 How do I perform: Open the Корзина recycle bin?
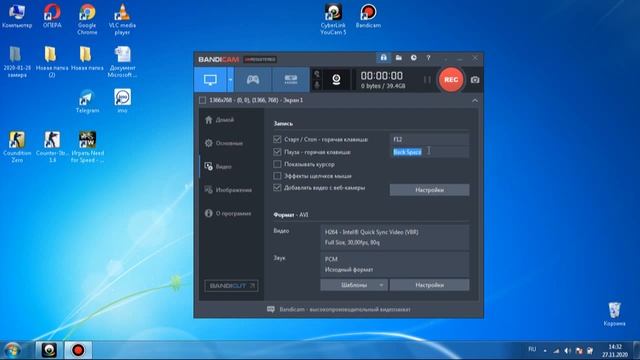[614, 314]
